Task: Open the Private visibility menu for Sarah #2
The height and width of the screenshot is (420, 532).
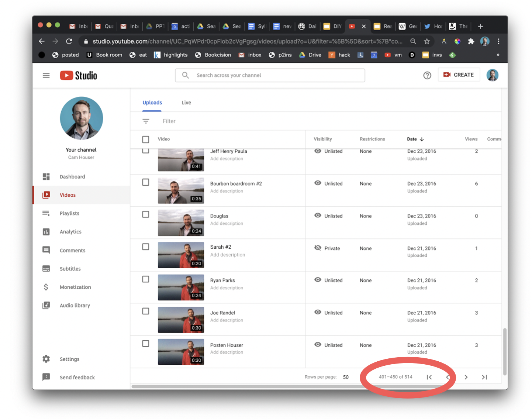Action: pyautogui.click(x=327, y=248)
